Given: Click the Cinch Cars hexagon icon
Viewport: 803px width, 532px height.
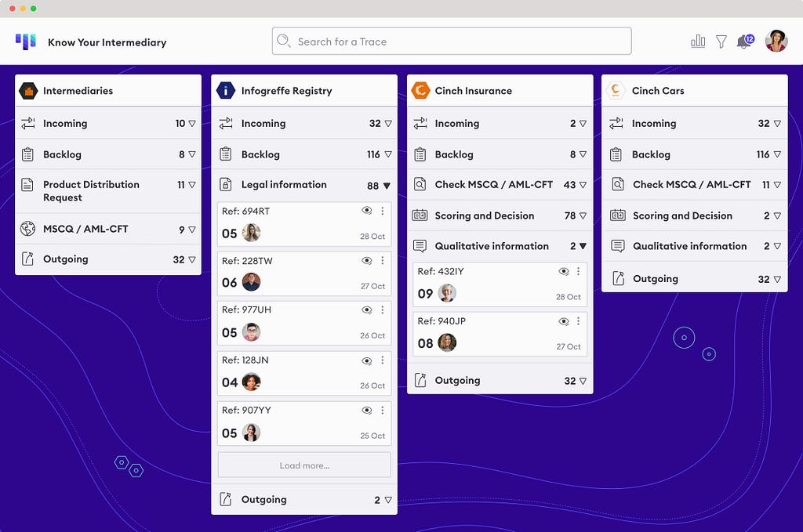Looking at the screenshot, I should coord(615,91).
